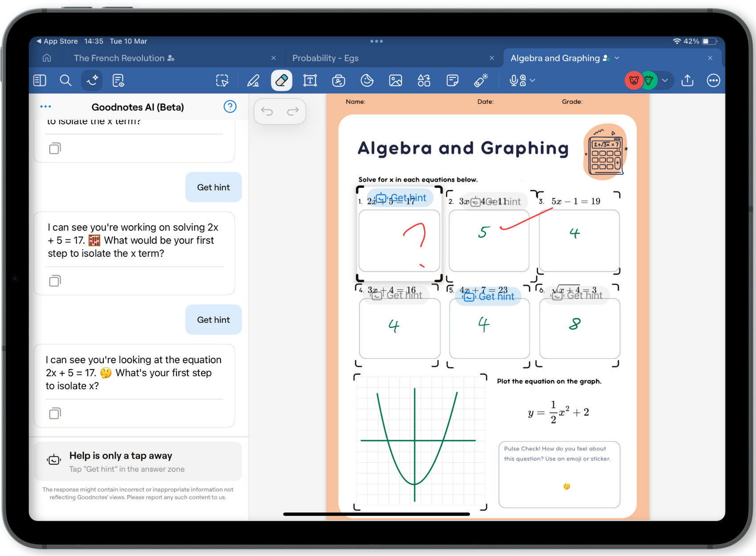Get hint for question 4

[x=396, y=295]
